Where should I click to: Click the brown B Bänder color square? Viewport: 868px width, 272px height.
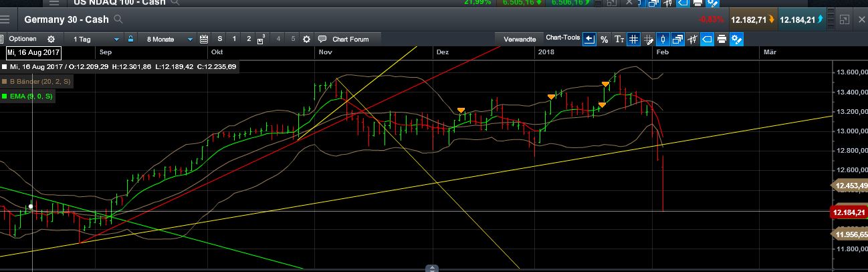coord(5,81)
